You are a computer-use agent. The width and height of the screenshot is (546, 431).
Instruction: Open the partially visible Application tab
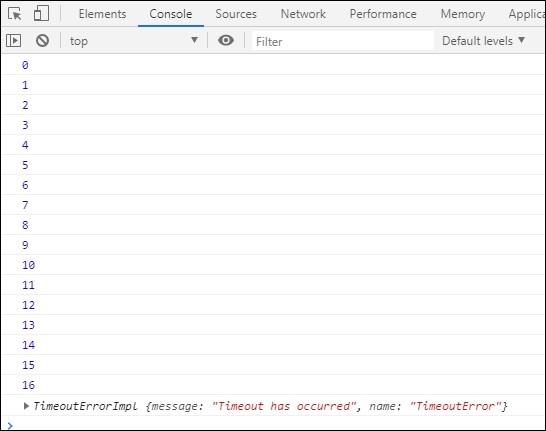527,14
